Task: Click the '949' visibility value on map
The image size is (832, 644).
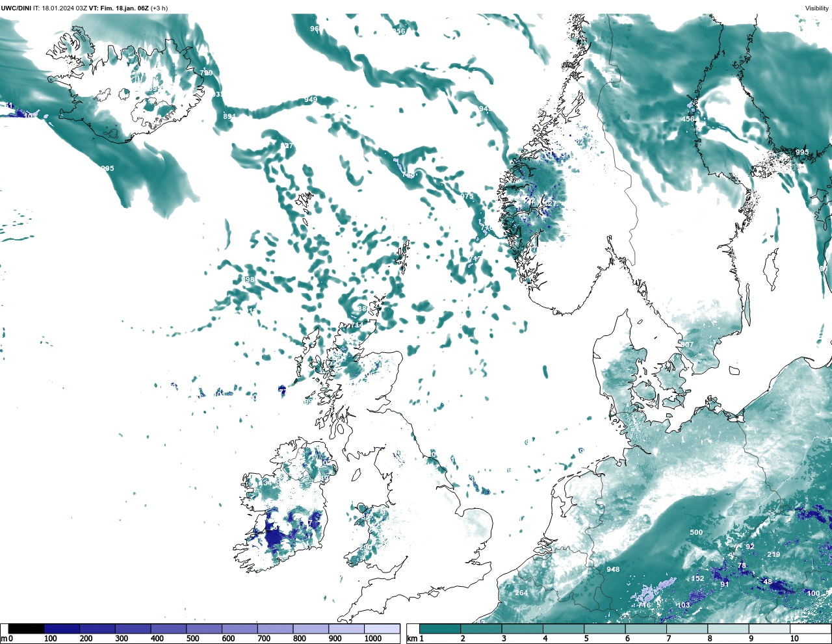Action: click(311, 99)
